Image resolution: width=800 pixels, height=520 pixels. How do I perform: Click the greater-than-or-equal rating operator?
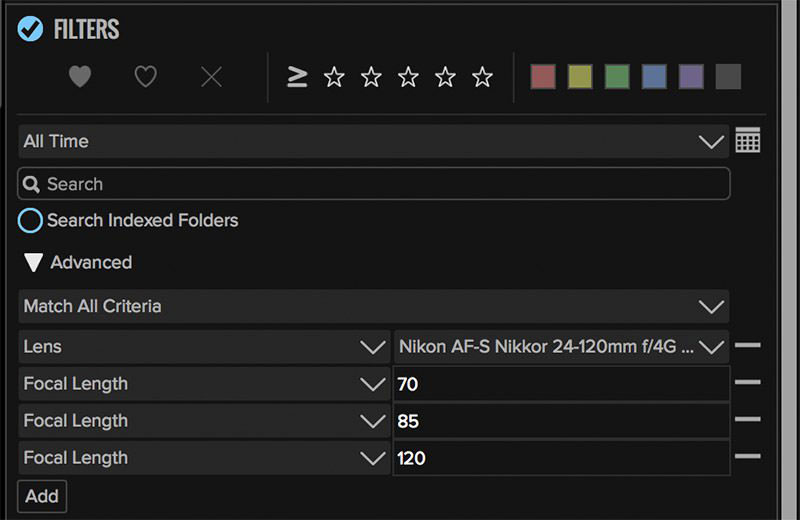[x=297, y=77]
